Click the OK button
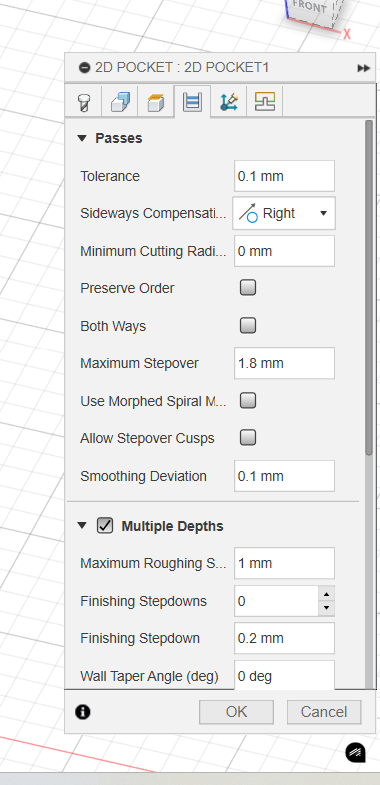380x785 pixels. click(x=236, y=712)
